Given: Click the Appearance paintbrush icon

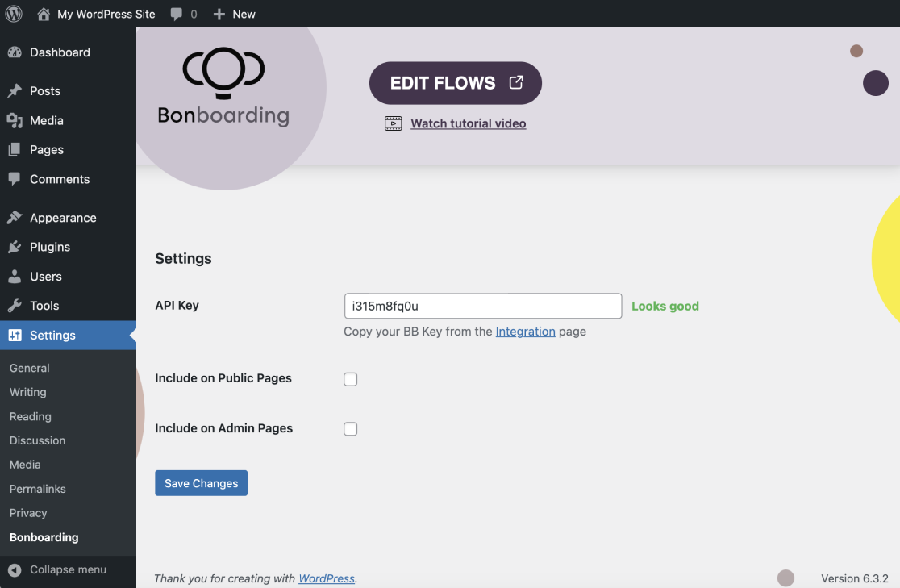Looking at the screenshot, I should 15,218.
